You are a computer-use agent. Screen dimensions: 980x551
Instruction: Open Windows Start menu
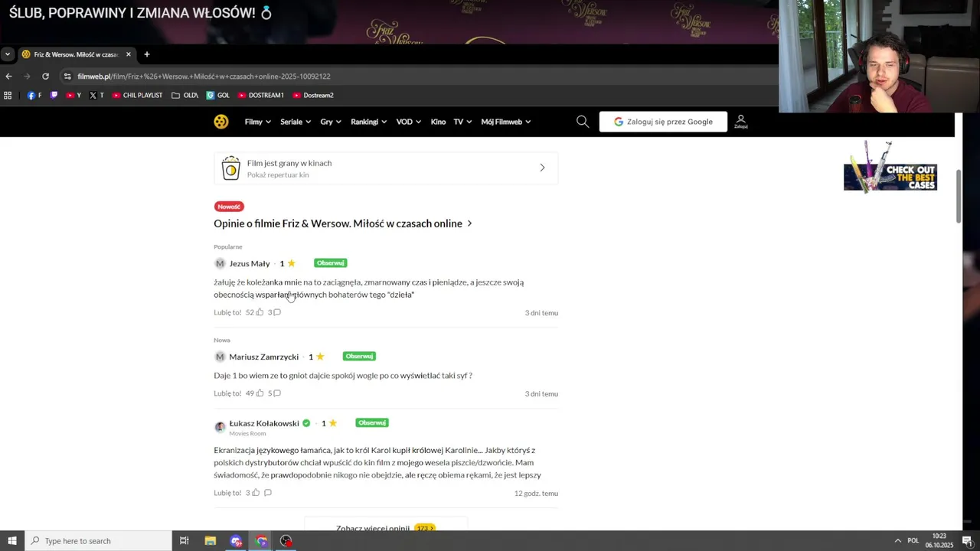12,541
